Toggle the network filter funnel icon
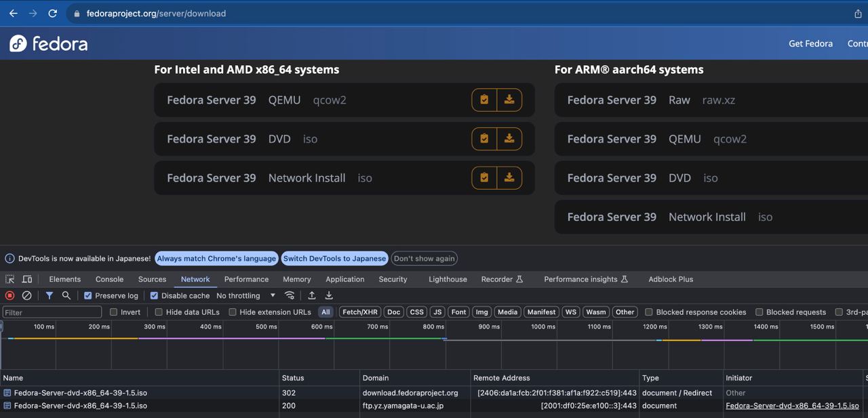 (x=50, y=295)
